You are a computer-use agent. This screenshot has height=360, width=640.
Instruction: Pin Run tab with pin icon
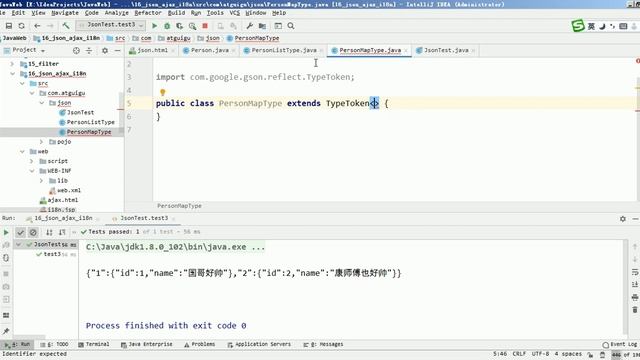[6, 331]
